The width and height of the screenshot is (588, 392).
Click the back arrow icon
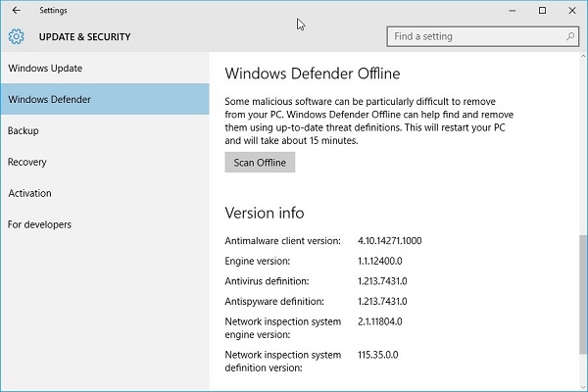click(16, 10)
